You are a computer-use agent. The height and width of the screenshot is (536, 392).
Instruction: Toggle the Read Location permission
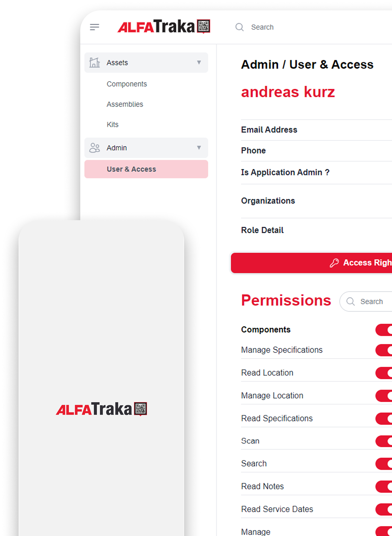pos(384,373)
